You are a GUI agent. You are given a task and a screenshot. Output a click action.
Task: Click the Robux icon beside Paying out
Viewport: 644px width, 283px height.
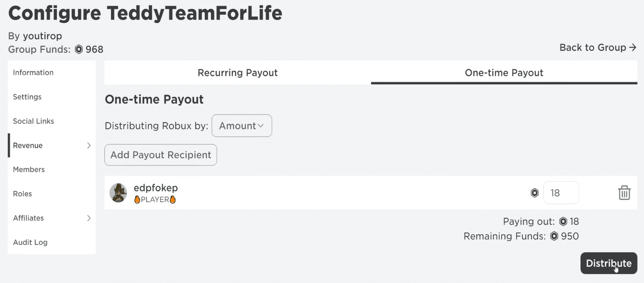point(563,221)
